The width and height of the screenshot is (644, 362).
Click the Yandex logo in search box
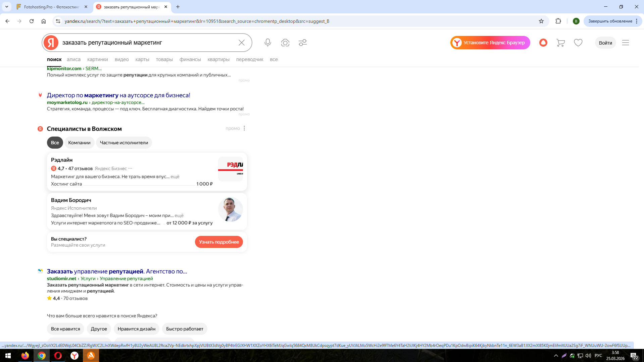point(51,43)
